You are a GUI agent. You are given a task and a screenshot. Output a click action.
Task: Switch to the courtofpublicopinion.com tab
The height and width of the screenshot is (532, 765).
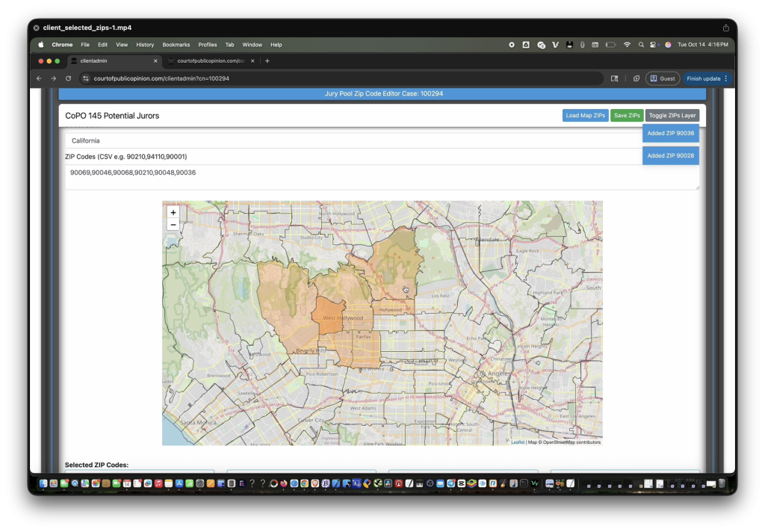tap(211, 61)
